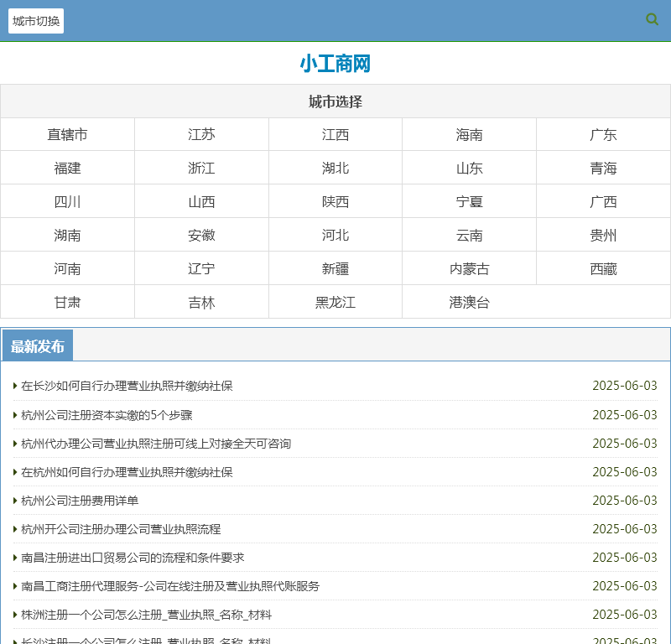
Task: Choose 内蒙古 region
Action: (x=469, y=268)
